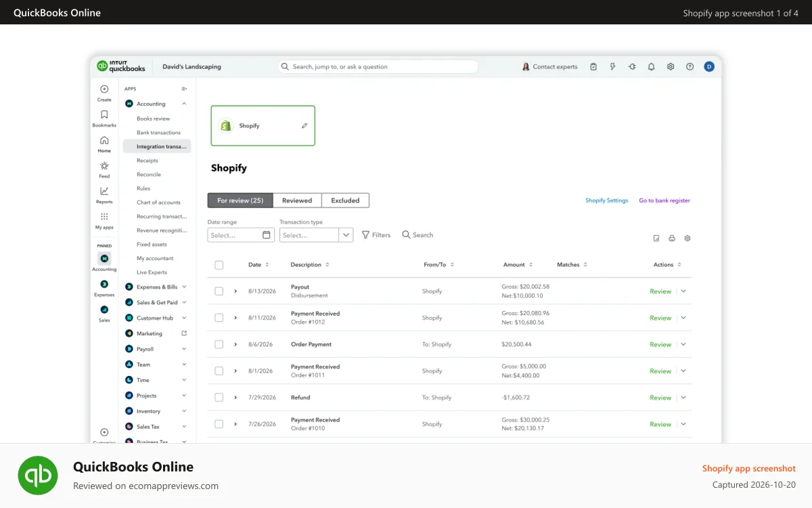Click Review for 7/26/2026 Order #1010
812x508 pixels.
[x=660, y=424]
